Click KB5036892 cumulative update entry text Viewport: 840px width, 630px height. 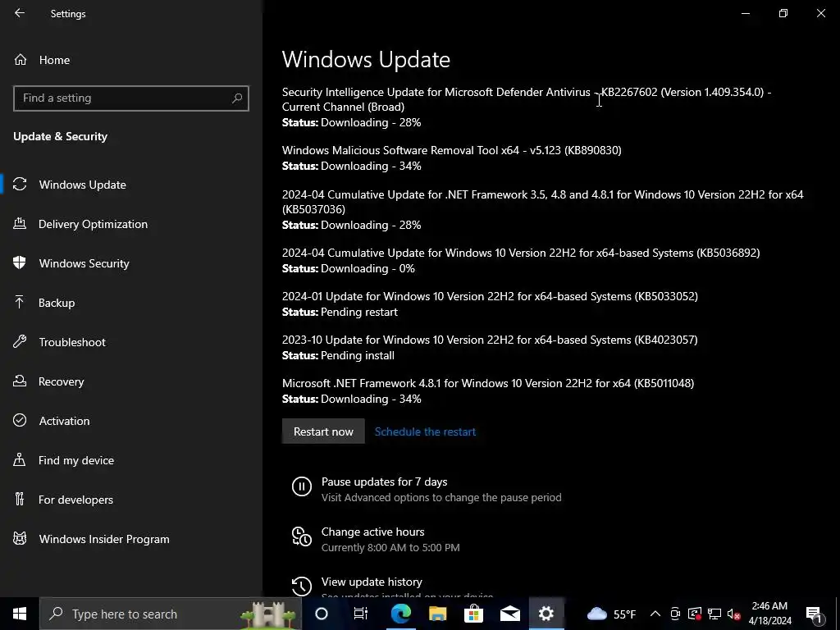pos(521,253)
